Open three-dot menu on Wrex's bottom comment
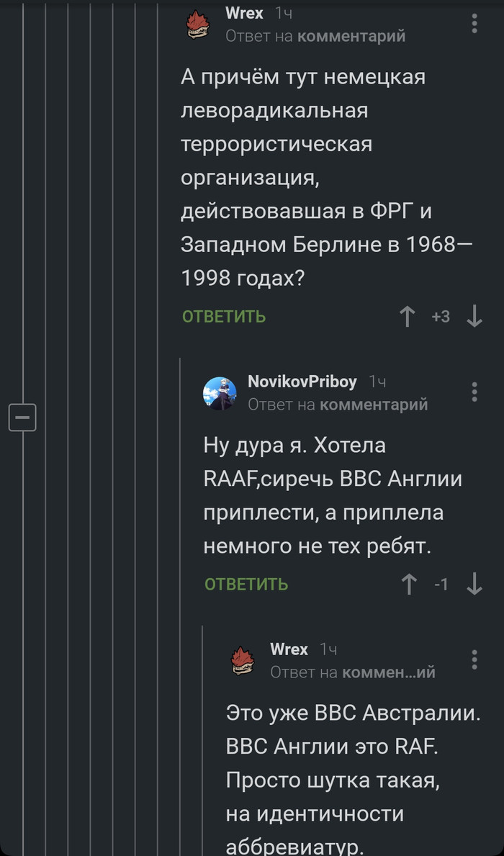The height and width of the screenshot is (856, 504). (474, 659)
